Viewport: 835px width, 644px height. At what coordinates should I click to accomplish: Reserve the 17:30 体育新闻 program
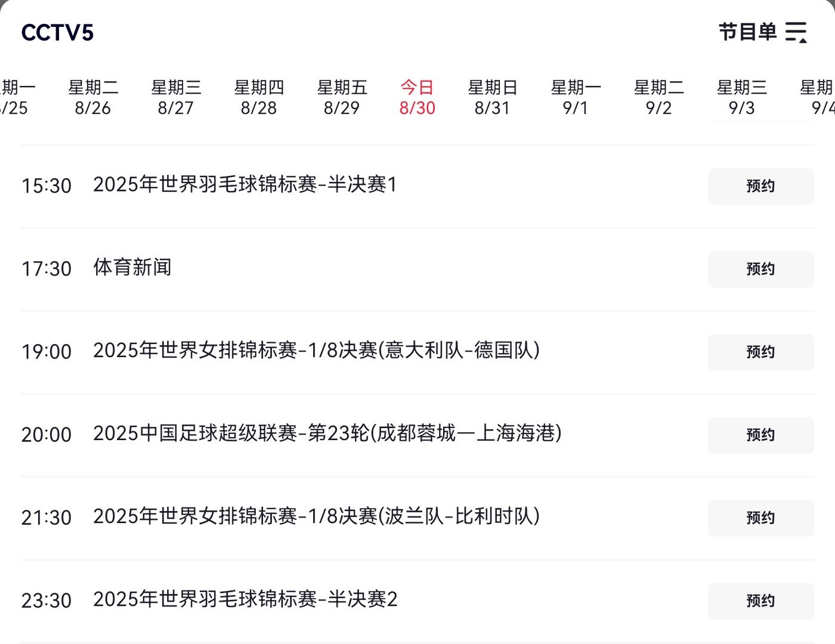point(760,269)
